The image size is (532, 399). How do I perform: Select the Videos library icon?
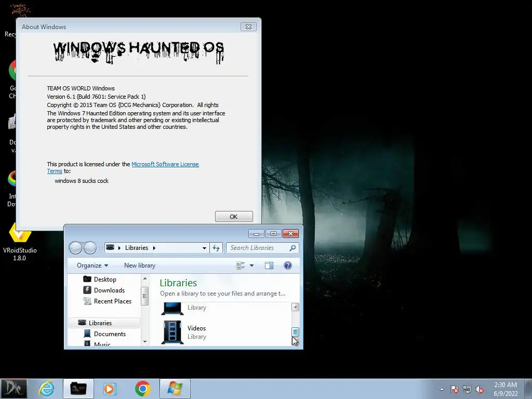[x=172, y=332]
